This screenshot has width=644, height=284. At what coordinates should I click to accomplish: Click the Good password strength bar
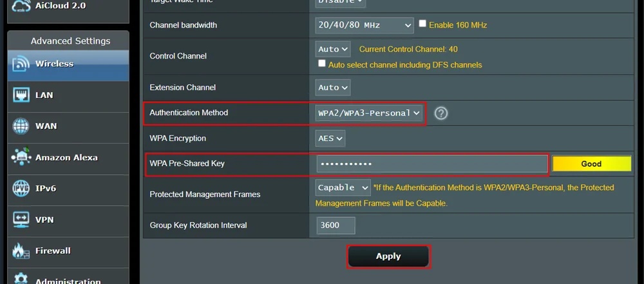(x=591, y=164)
